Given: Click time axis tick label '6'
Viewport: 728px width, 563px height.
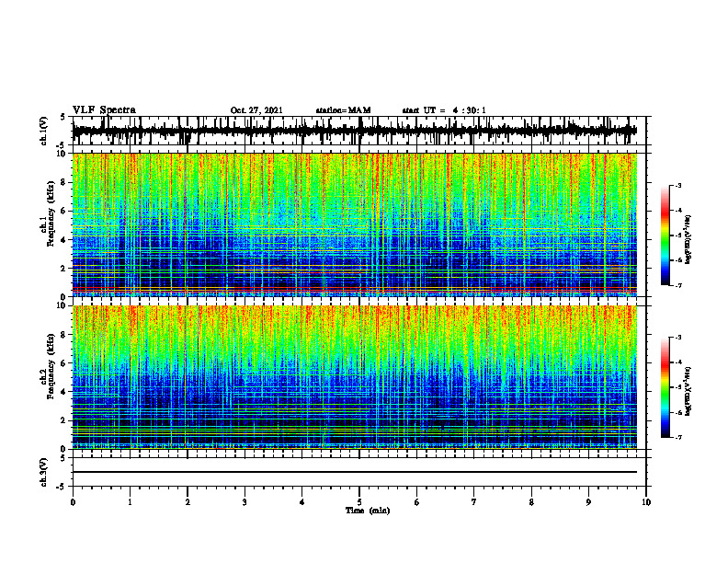Looking at the screenshot, I should tap(417, 502).
